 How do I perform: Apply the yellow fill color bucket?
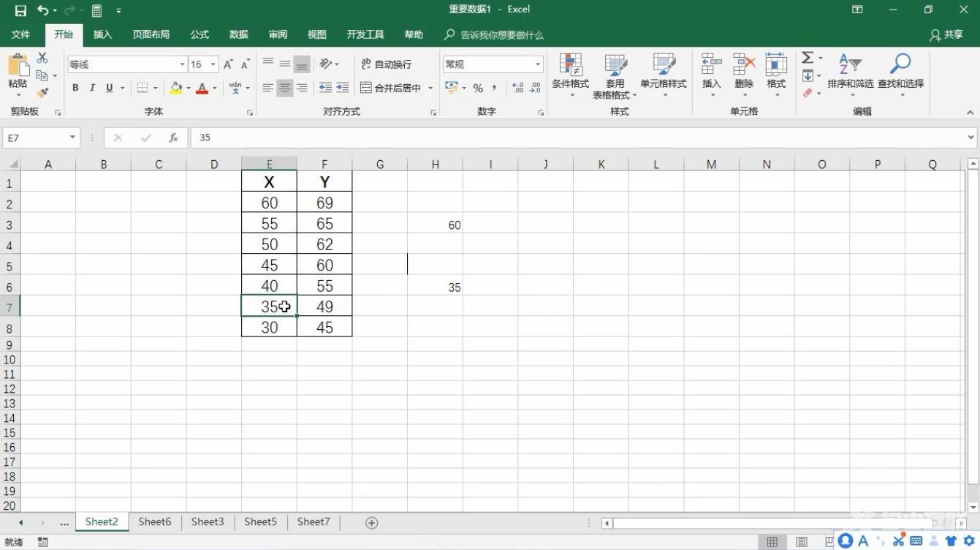point(176,88)
